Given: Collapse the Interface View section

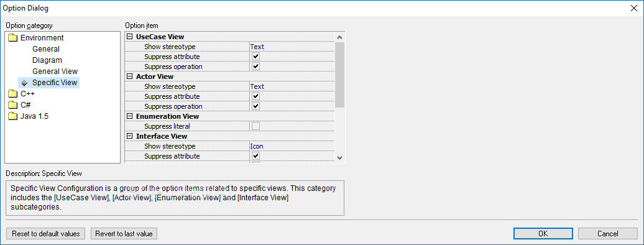Looking at the screenshot, I should [x=130, y=136].
